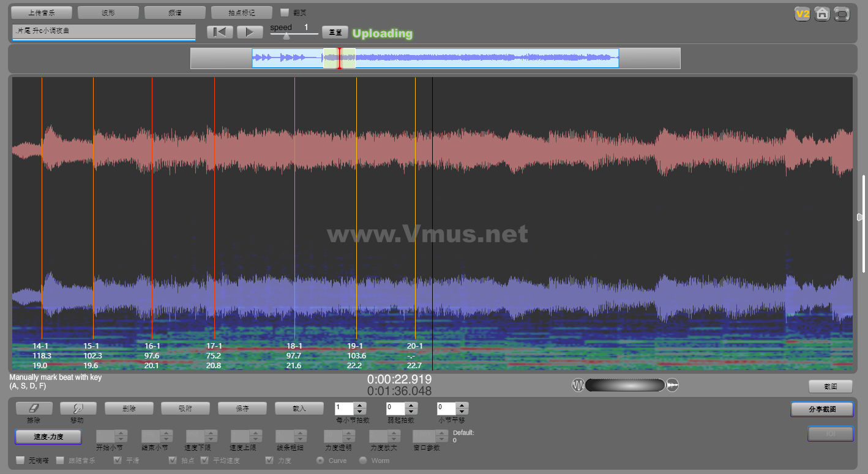
Task: Click the 开始小节 start bar spinner field
Action: (113, 436)
